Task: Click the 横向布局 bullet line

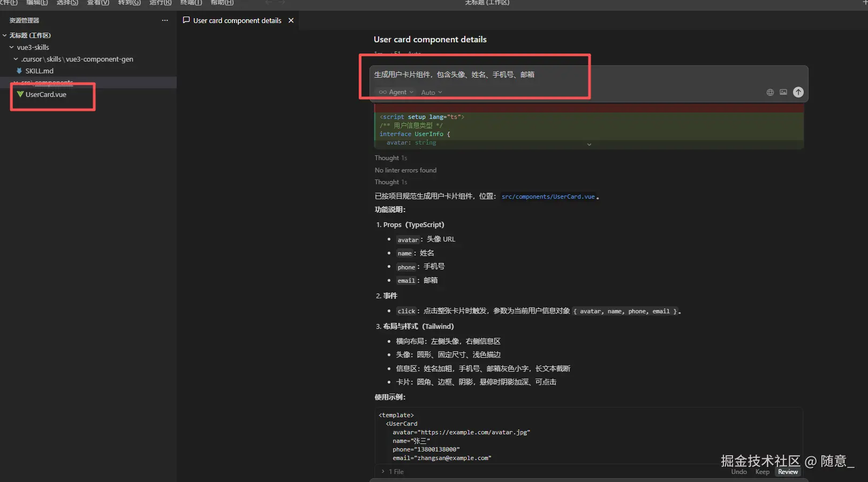Action: pyautogui.click(x=448, y=341)
